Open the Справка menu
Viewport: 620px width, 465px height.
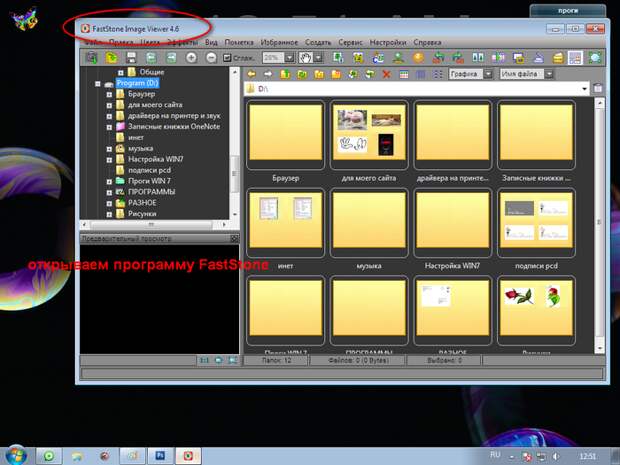pyautogui.click(x=427, y=42)
